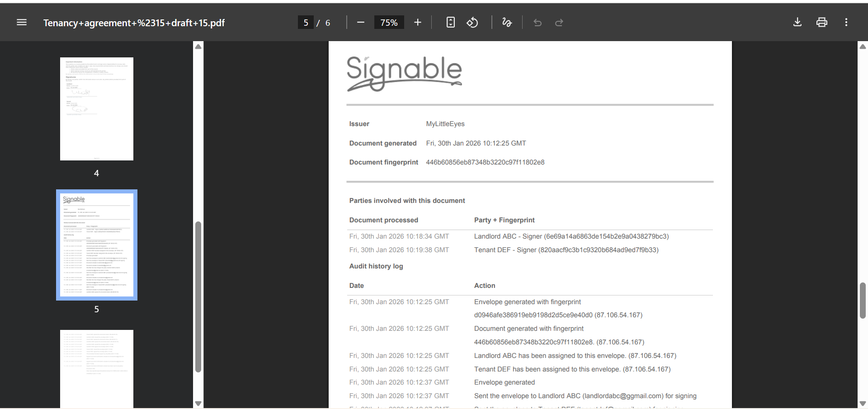
Task: Open the more options three-dot menu
Action: 846,22
